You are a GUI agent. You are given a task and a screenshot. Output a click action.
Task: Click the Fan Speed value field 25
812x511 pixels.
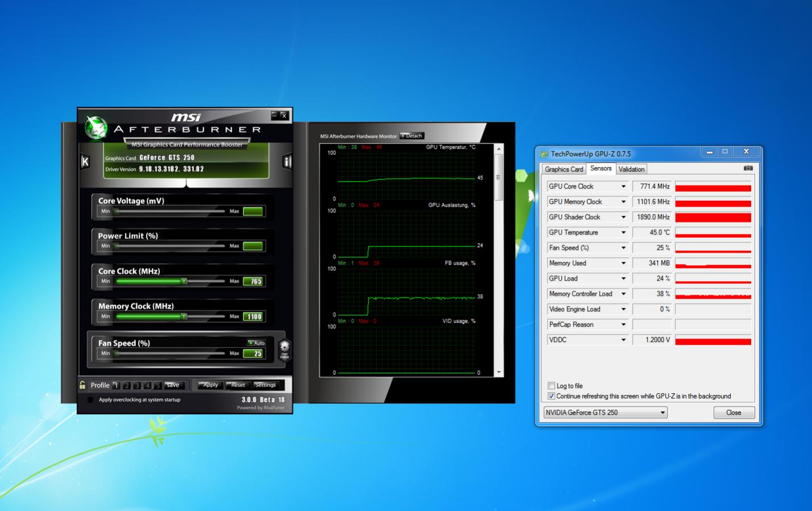[253, 353]
